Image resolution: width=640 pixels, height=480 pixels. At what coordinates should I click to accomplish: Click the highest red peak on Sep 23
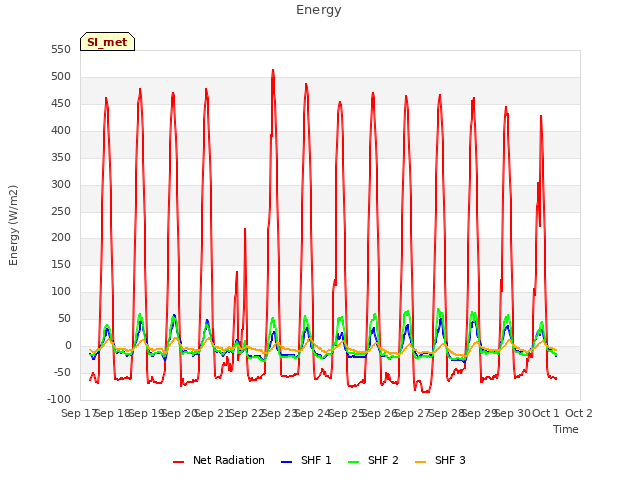(x=273, y=71)
